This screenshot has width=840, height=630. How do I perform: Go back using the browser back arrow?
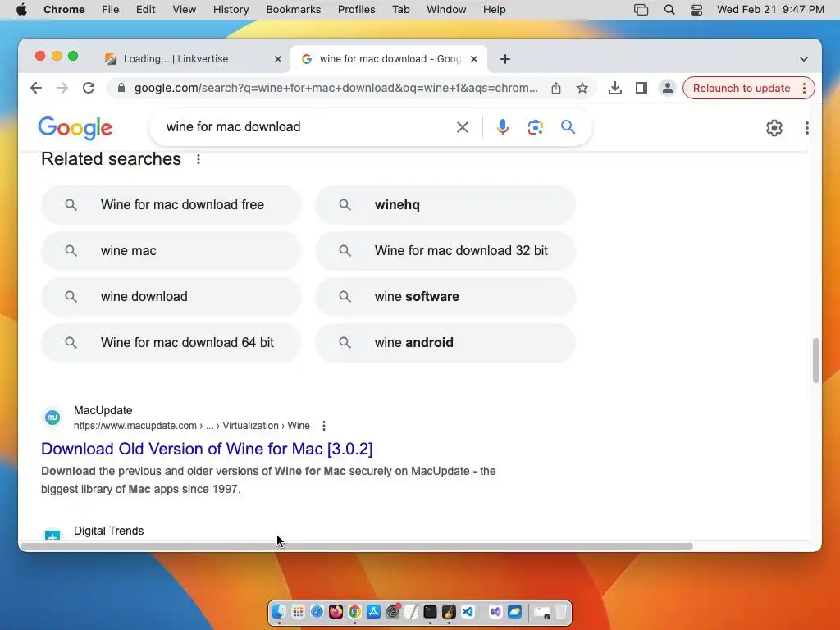(x=36, y=88)
